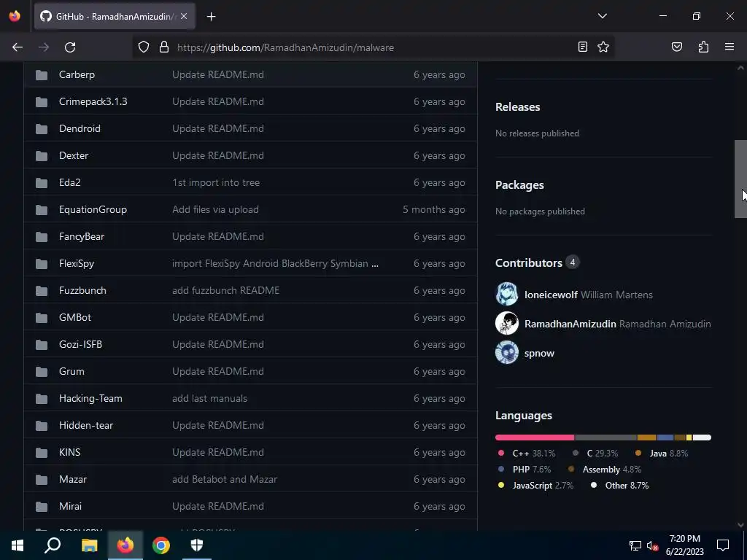
Task: Open the Dendroid folder
Action: pyautogui.click(x=80, y=128)
